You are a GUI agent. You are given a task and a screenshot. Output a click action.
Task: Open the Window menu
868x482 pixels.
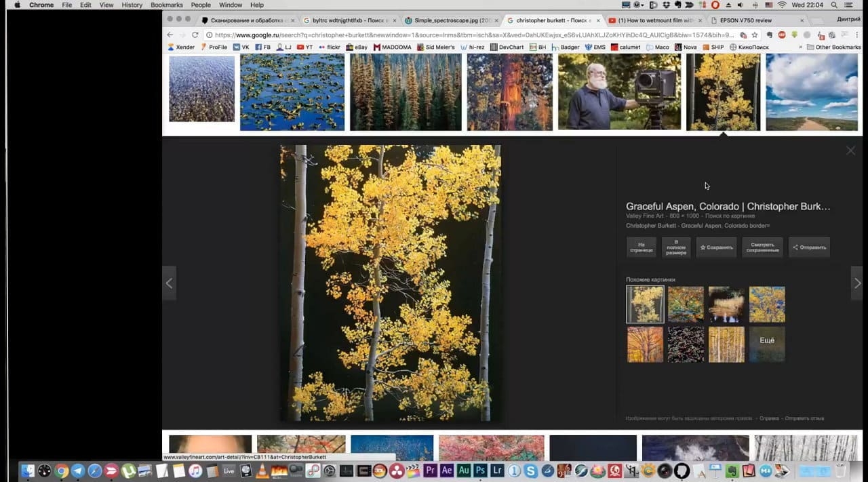pyautogui.click(x=231, y=5)
